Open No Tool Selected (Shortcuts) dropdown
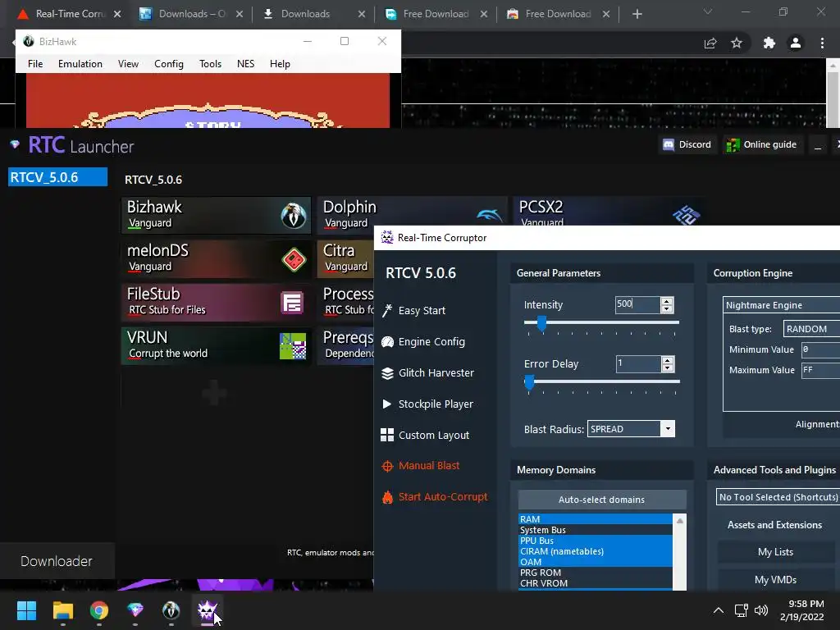 (778, 497)
